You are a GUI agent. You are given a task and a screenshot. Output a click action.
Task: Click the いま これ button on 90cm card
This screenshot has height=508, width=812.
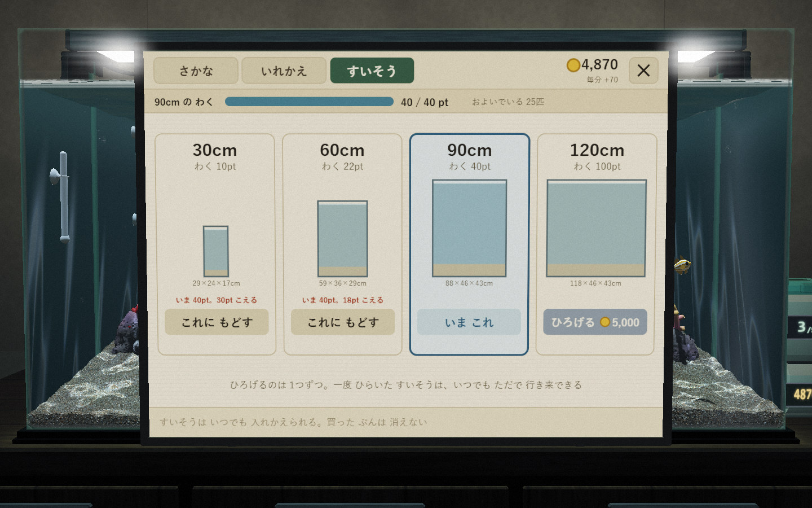pos(469,322)
